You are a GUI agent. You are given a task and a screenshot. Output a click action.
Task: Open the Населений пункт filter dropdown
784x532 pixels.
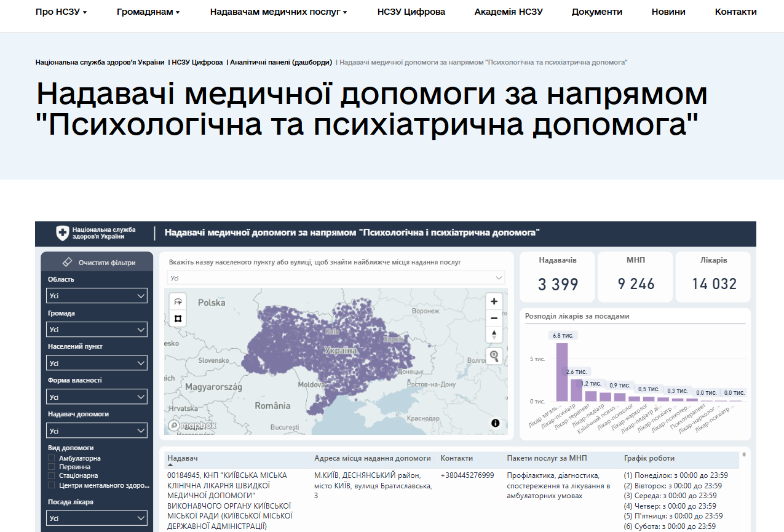tap(98, 363)
